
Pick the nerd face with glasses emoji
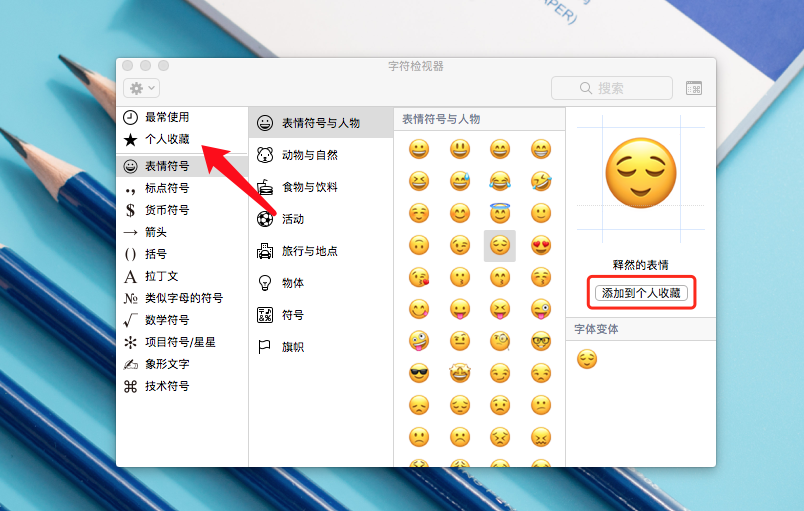541,341
